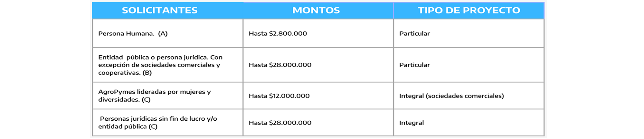Screen dimensions: 644x139
Task: Click the '(A)' label beside Persona Humana
Action: coord(163,33)
